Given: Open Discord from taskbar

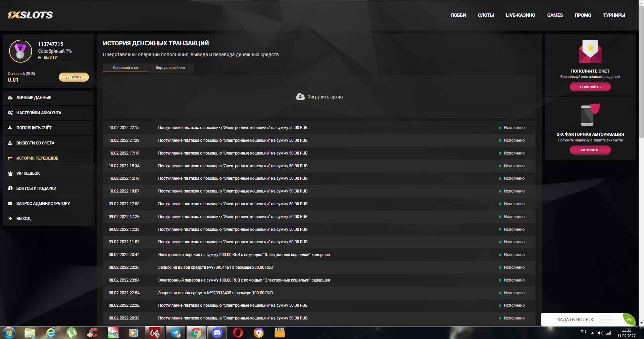Looking at the screenshot, I should [217, 333].
